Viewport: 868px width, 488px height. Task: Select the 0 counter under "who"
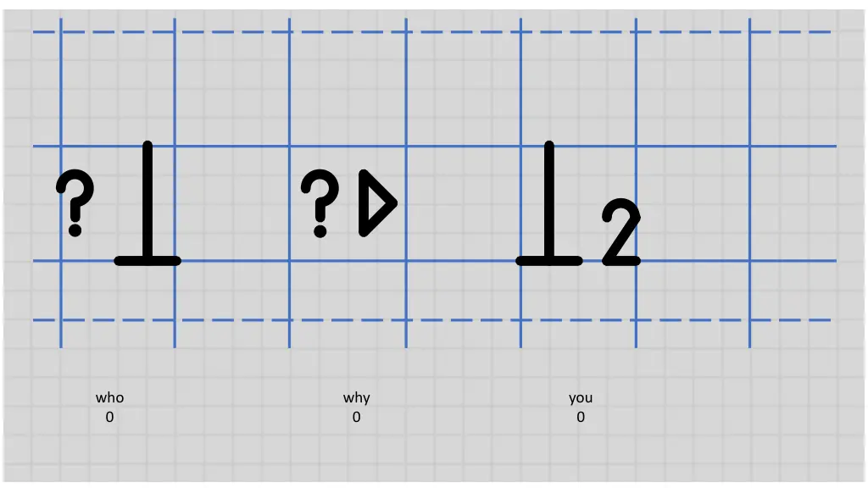tap(109, 417)
